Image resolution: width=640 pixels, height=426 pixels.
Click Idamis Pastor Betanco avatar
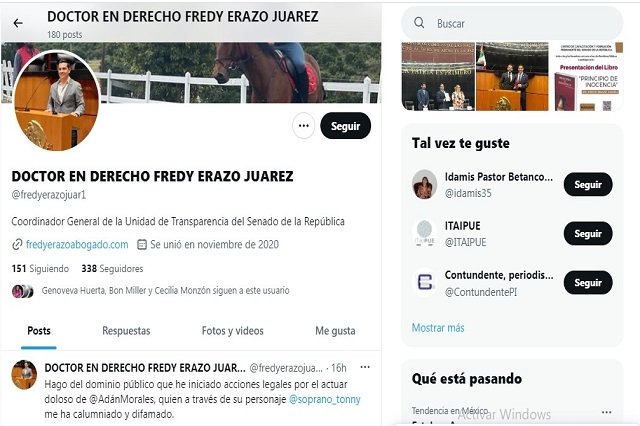coord(424,184)
